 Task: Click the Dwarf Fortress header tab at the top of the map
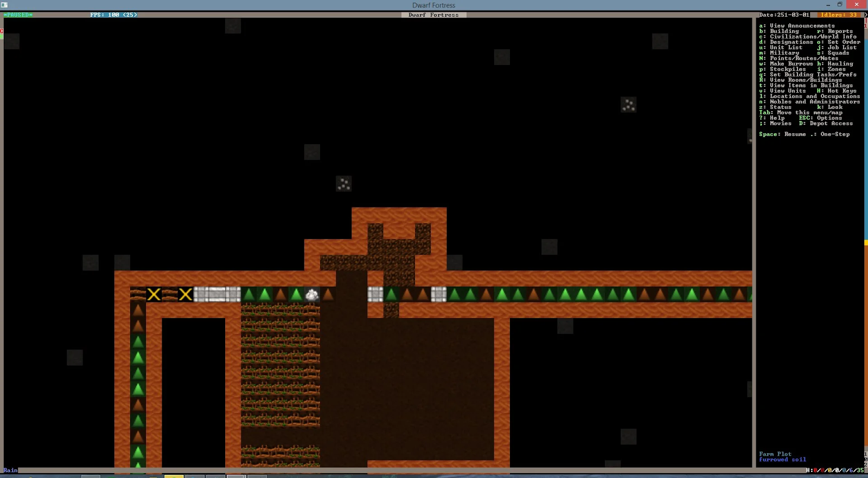coord(433,15)
